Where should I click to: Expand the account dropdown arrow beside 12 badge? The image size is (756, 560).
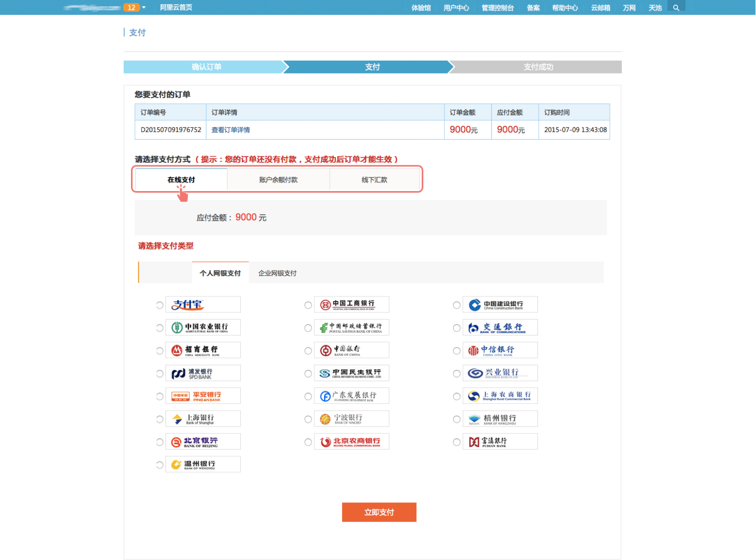(144, 8)
